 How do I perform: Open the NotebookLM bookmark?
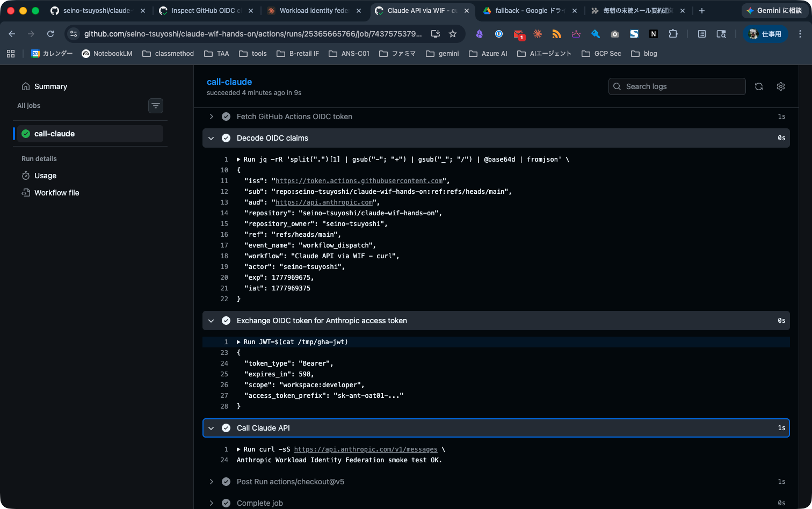107,53
